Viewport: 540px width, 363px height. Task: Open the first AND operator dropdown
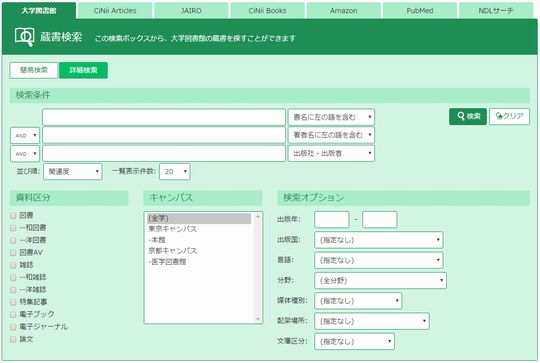pyautogui.click(x=25, y=136)
